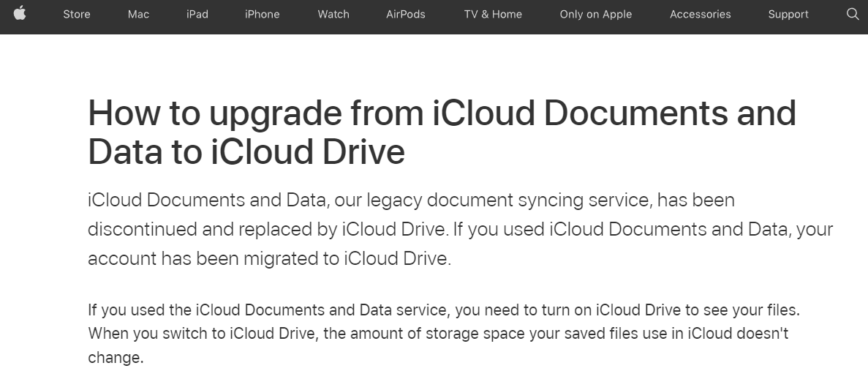This screenshot has height=371, width=868.
Task: Open the iPhone navigation link
Action: point(262,15)
